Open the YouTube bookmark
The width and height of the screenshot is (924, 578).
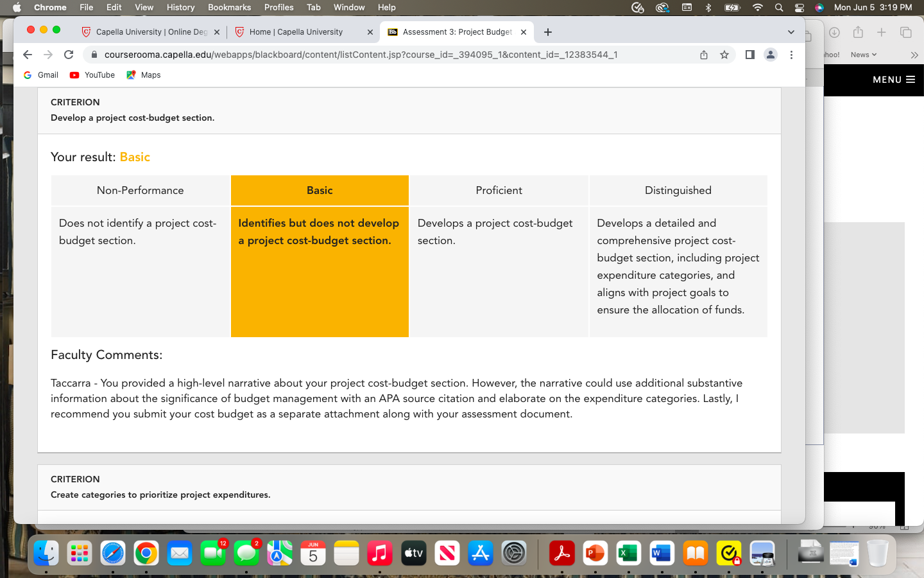click(x=92, y=75)
